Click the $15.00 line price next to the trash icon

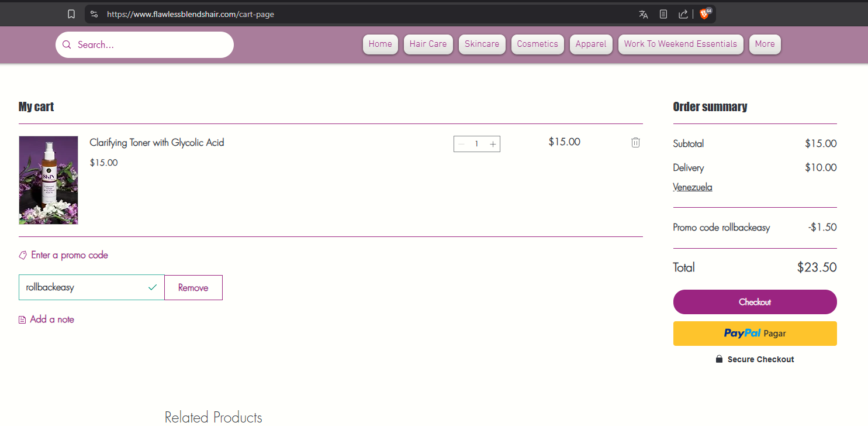pyautogui.click(x=565, y=142)
